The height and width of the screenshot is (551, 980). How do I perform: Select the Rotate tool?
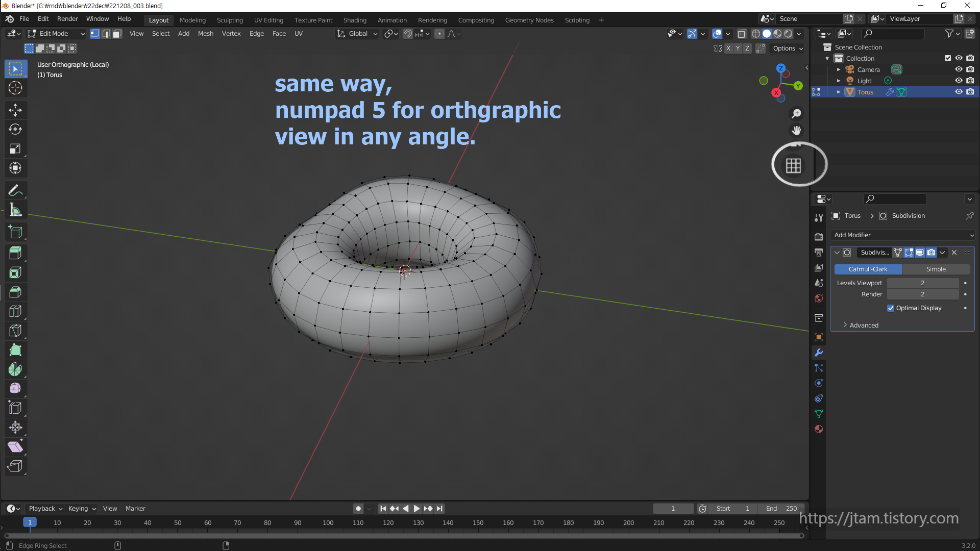tap(15, 129)
